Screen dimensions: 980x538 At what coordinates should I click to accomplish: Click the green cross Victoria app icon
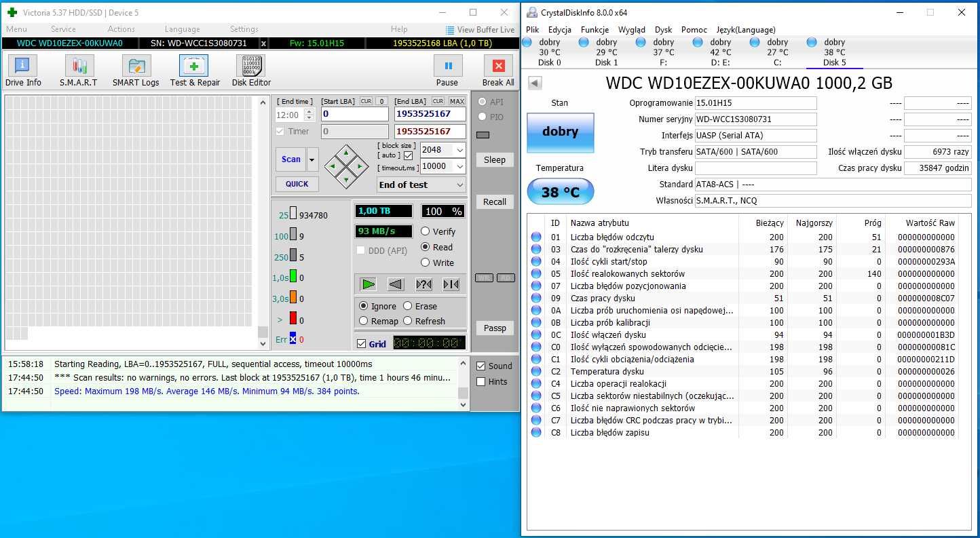point(12,12)
